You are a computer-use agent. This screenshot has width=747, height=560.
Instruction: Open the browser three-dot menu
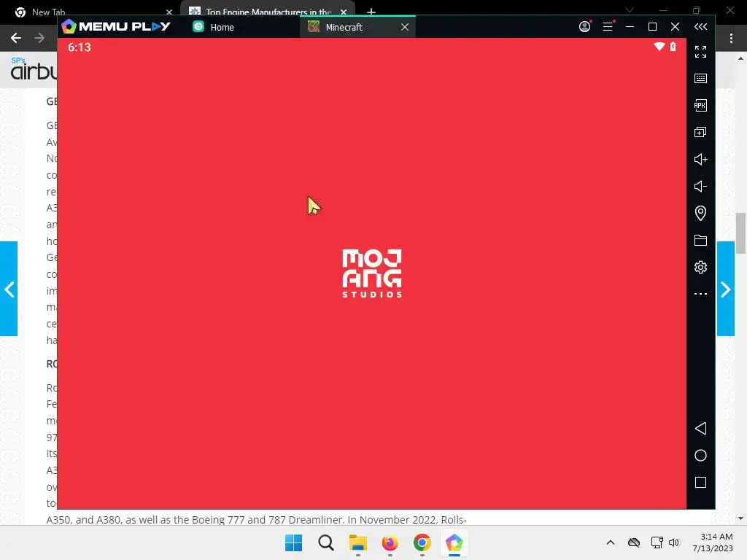click(x=731, y=38)
